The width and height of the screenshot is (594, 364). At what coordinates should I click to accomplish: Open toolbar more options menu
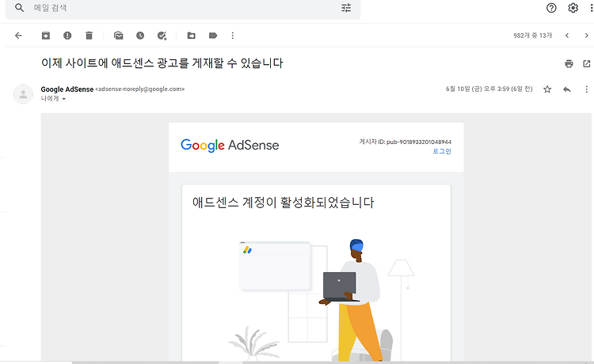233,36
